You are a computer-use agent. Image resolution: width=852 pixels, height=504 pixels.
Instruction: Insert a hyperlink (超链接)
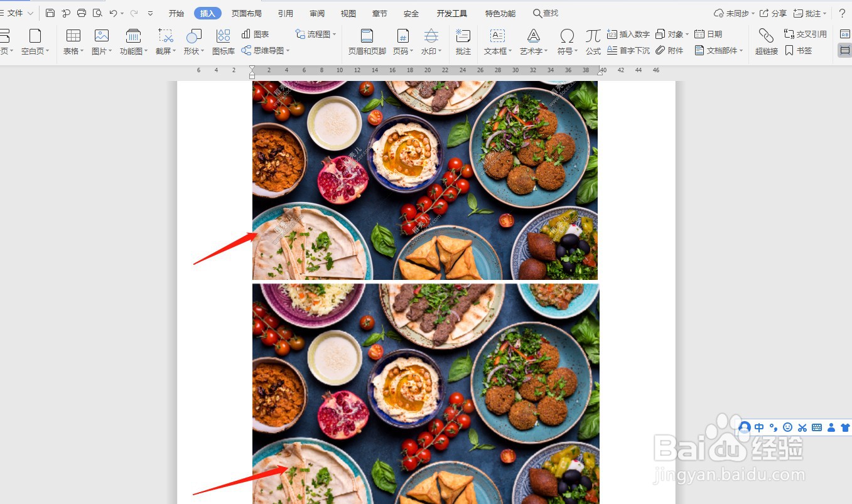(x=767, y=42)
